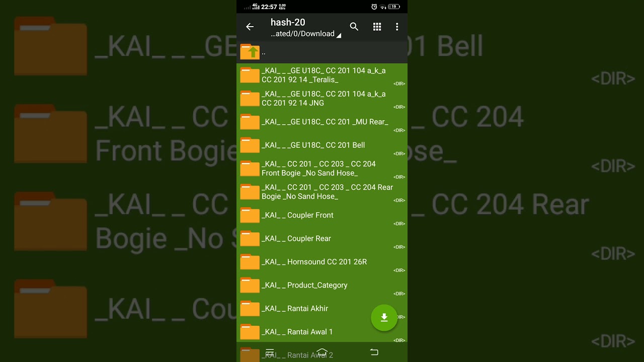The height and width of the screenshot is (362, 644).
Task: Select text '_KAI_ _ Rantai Awal 1'
Action: 297,332
